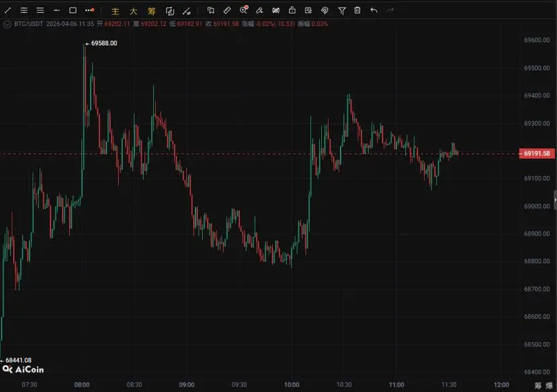Image resolution: width=557 pixels, height=392 pixels.
Task: Click the 69588.00 high price label
Action: (x=104, y=43)
